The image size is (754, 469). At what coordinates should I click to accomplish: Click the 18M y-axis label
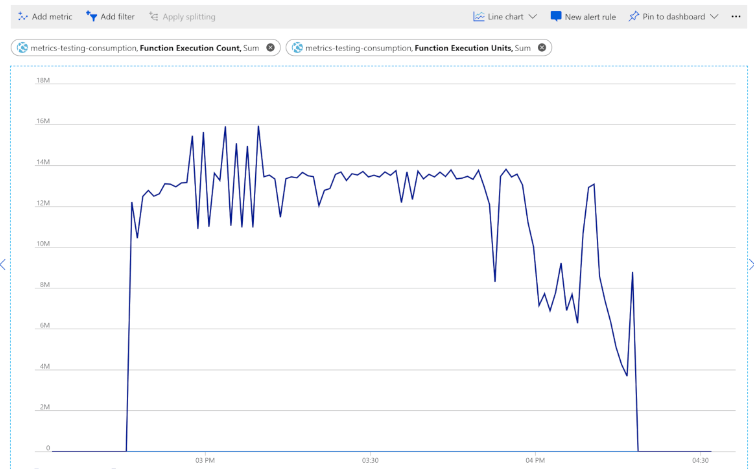click(x=43, y=80)
